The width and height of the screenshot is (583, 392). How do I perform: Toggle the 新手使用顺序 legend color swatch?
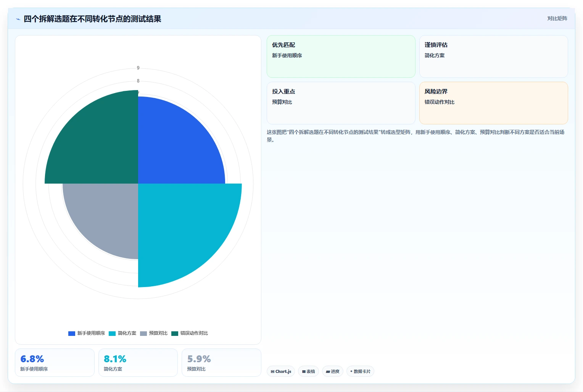[72, 333]
